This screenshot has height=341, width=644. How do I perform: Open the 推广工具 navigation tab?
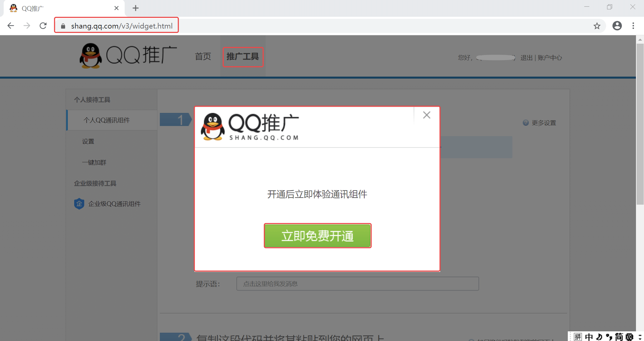(242, 57)
